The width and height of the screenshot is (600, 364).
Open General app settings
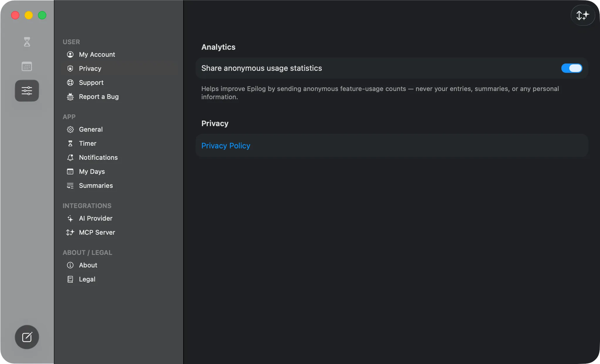[x=119, y=129]
